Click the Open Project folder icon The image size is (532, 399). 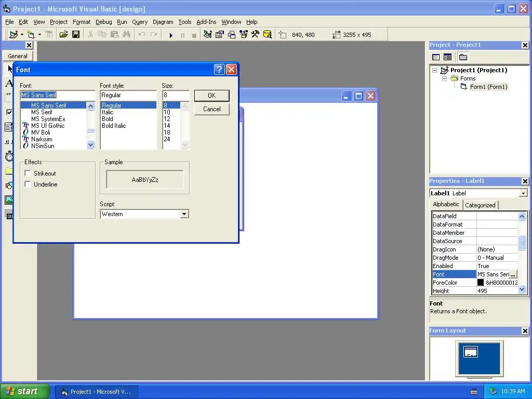tap(63, 35)
